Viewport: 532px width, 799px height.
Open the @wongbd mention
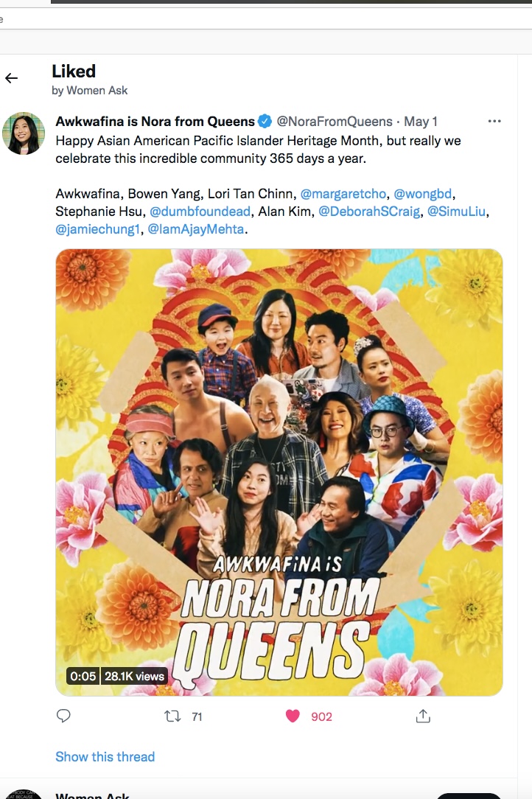click(x=422, y=194)
